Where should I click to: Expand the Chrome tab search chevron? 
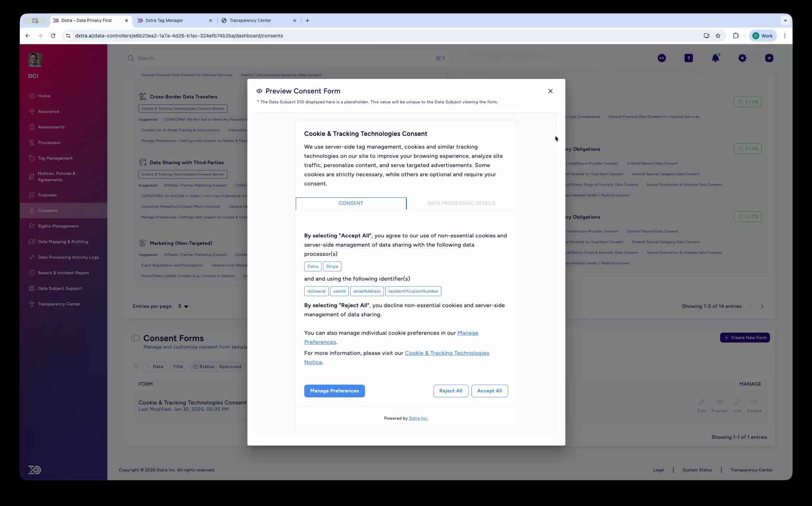[785, 20]
